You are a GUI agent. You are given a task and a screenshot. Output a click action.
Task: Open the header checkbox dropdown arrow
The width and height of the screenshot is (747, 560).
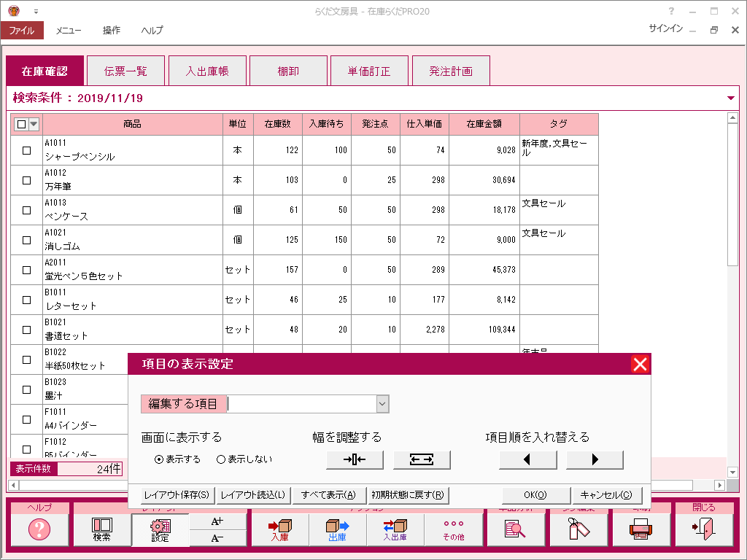click(34, 124)
